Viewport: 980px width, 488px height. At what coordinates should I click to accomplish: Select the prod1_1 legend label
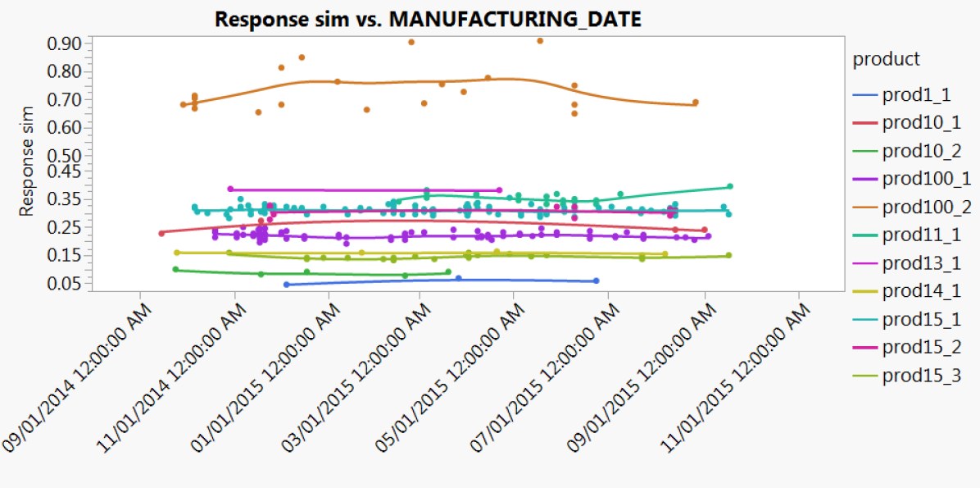click(x=916, y=95)
